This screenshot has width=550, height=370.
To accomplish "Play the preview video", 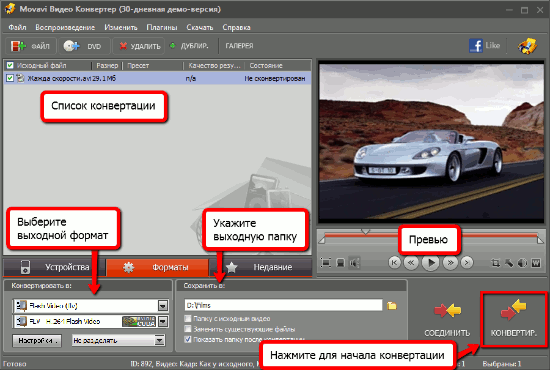I will point(431,262).
